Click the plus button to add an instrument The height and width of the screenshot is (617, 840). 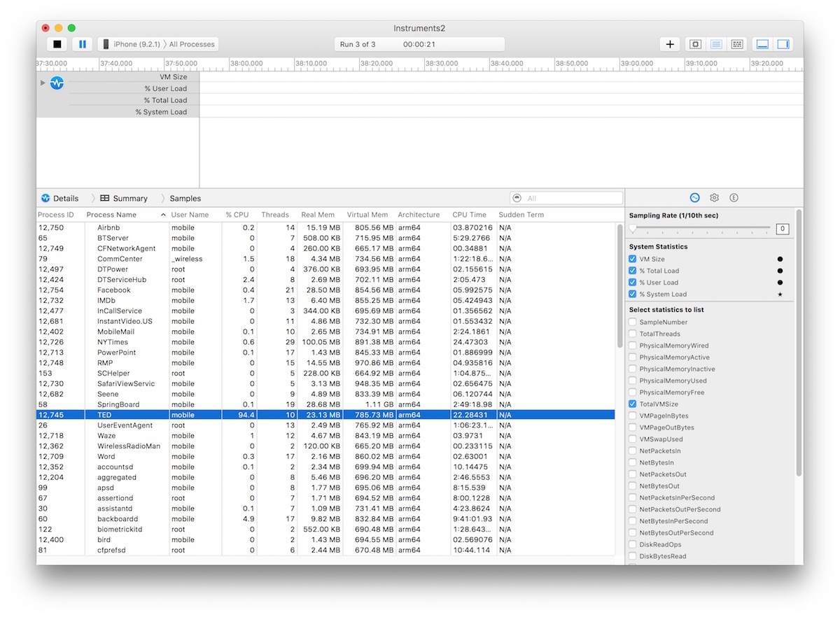(x=670, y=44)
